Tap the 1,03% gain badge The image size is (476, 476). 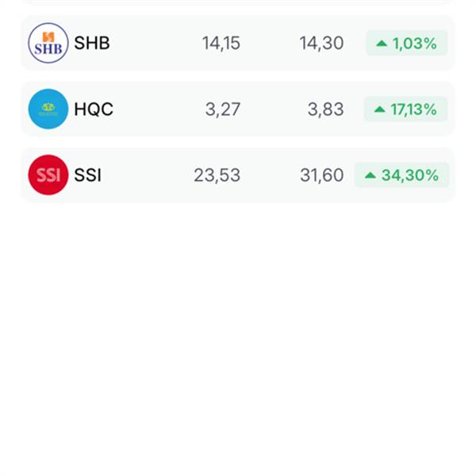click(407, 43)
